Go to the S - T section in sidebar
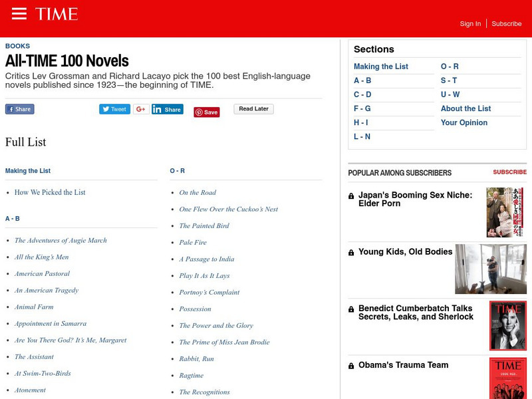This screenshot has width=532, height=399. 449,80
